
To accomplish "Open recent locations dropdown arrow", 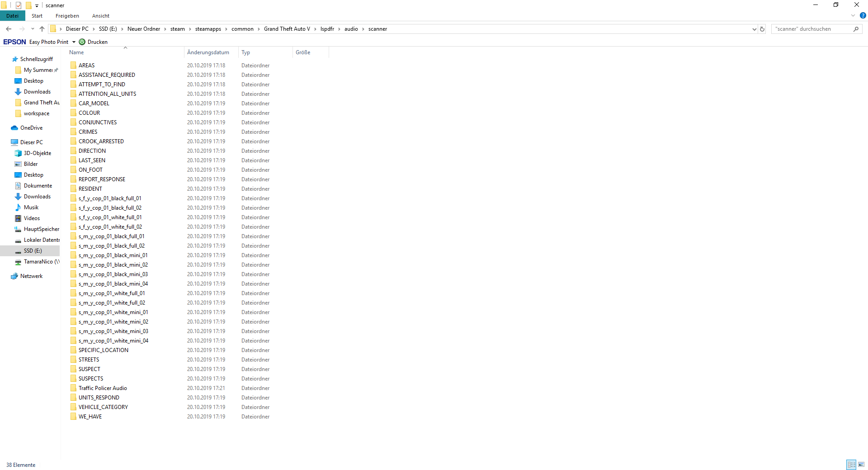I will [x=33, y=29].
